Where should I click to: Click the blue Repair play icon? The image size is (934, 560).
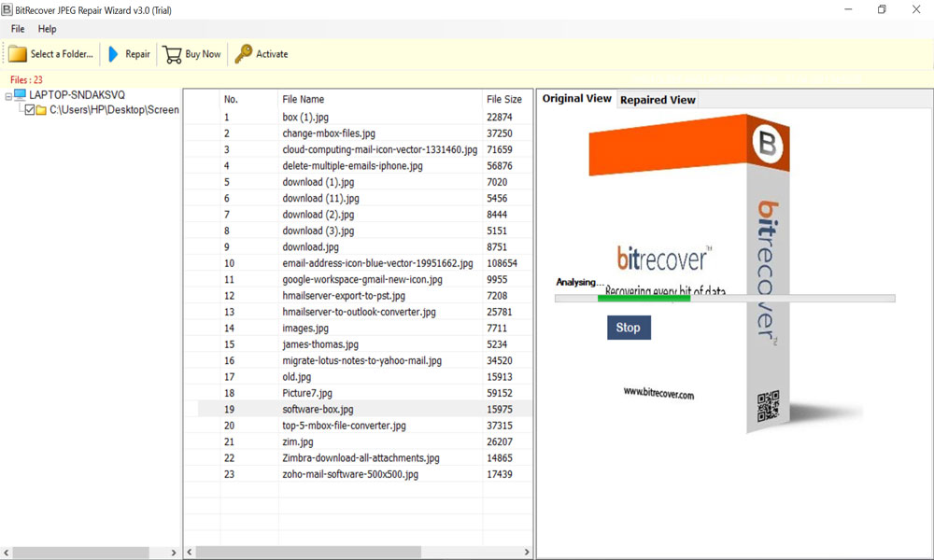(113, 54)
